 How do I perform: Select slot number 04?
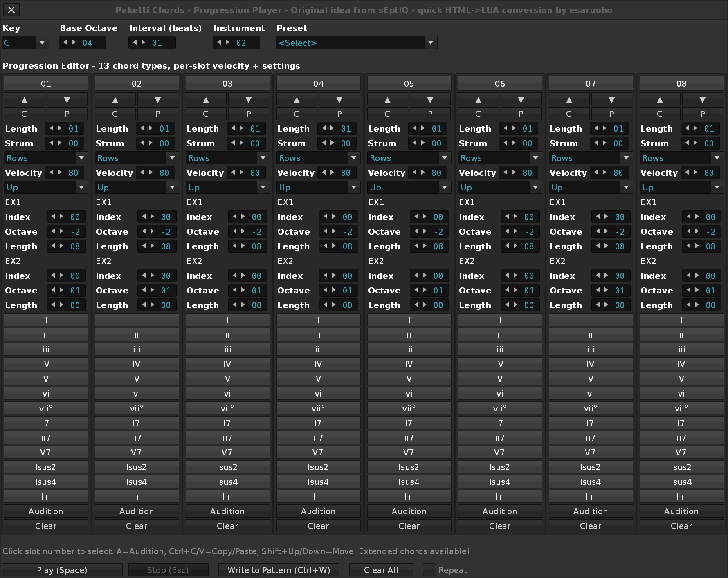318,83
